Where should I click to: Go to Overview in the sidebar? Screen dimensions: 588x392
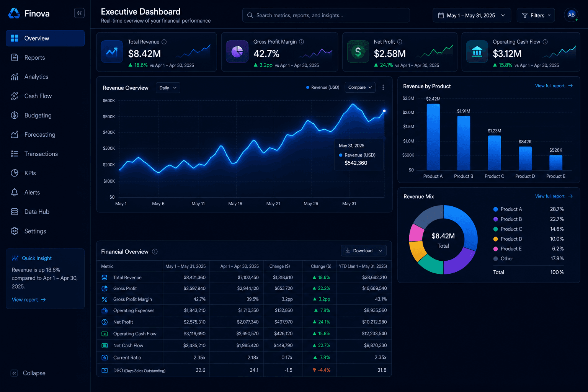(45, 38)
